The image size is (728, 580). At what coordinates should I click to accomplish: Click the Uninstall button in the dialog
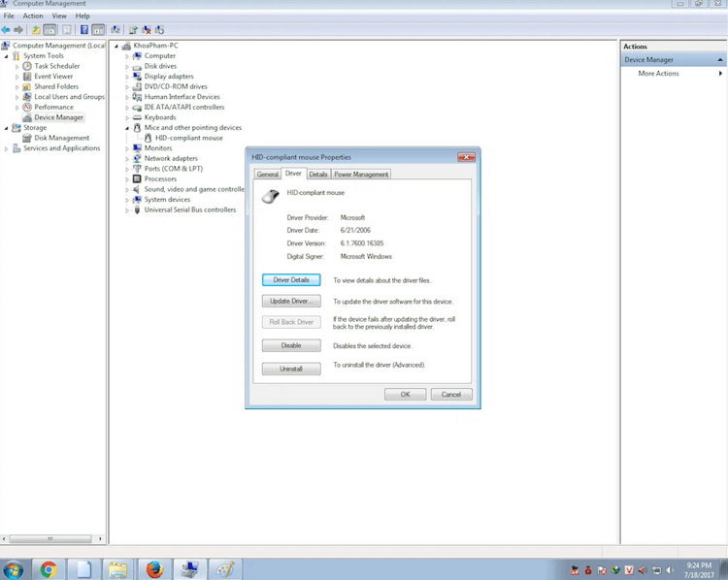coord(291,369)
